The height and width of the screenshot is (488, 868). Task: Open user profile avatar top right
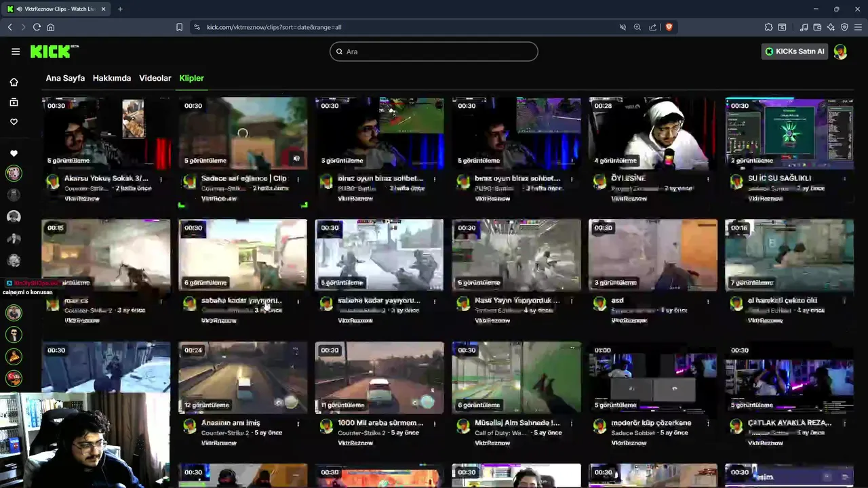tap(840, 52)
